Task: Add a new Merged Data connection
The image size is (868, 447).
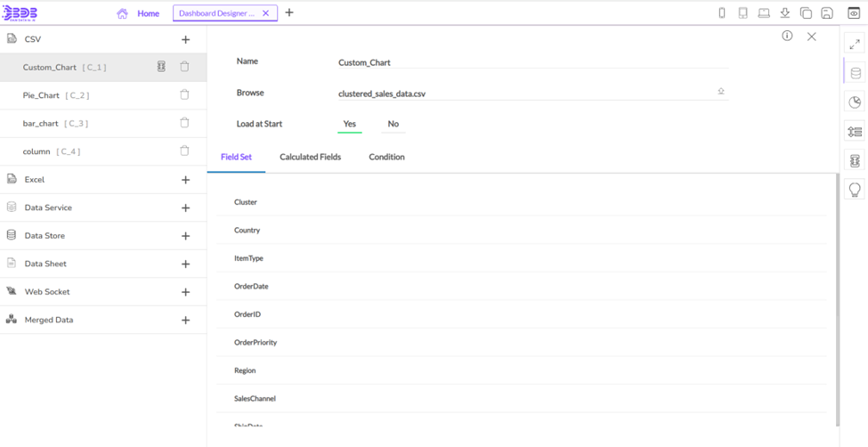Action: [x=185, y=320]
